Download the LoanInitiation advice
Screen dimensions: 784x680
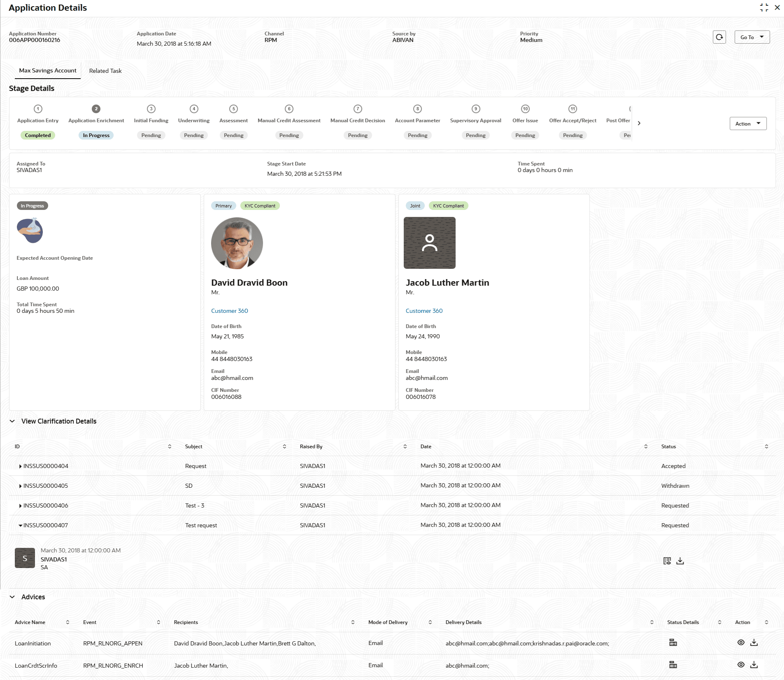[x=754, y=643]
